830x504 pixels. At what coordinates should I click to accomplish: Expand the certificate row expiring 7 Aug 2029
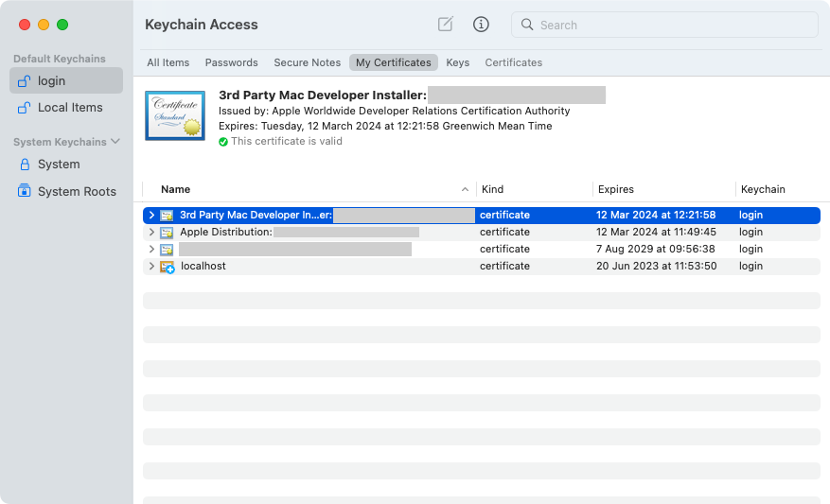tap(151, 249)
